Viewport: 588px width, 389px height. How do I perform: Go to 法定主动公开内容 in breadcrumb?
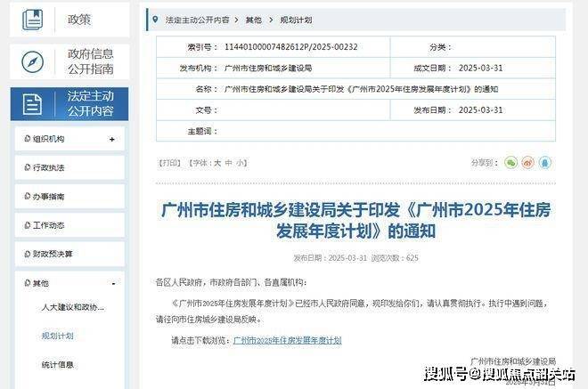(x=198, y=20)
